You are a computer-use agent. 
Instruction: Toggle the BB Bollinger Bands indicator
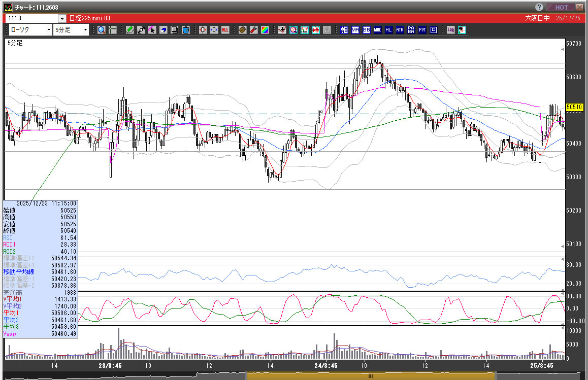366,30
